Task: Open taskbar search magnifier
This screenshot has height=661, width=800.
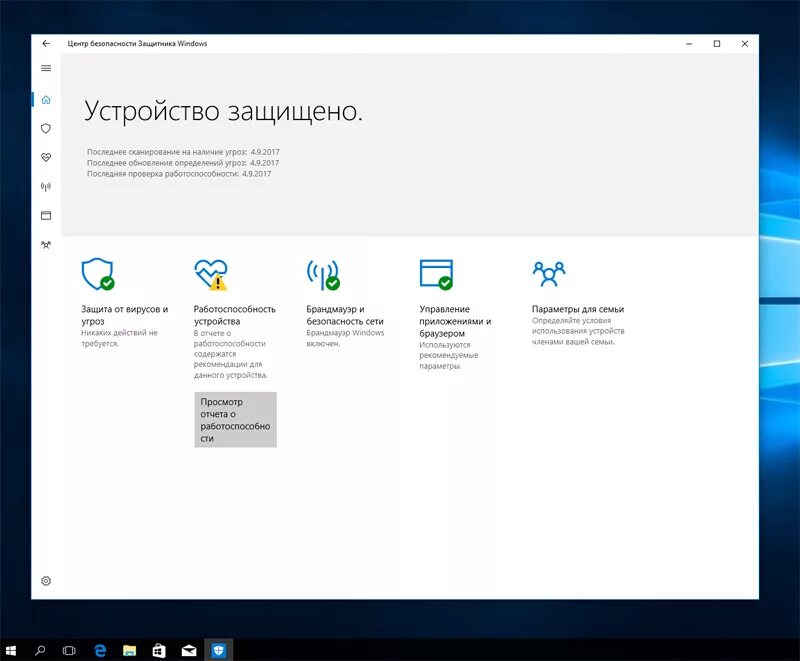Action: tap(40, 650)
